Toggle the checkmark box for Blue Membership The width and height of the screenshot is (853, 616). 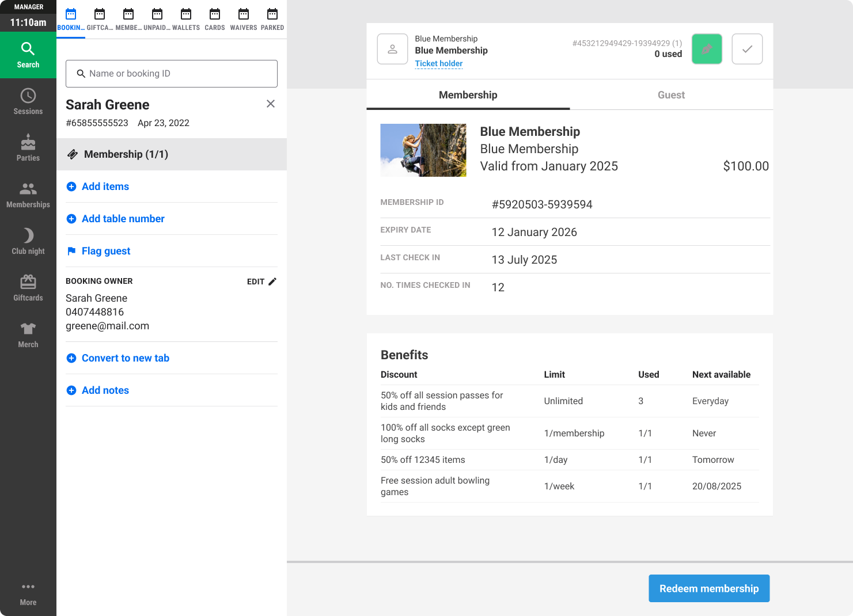pos(747,49)
